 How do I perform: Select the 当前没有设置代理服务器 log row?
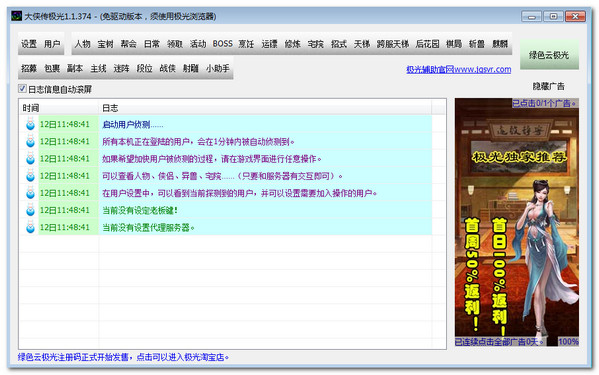click(x=225, y=228)
